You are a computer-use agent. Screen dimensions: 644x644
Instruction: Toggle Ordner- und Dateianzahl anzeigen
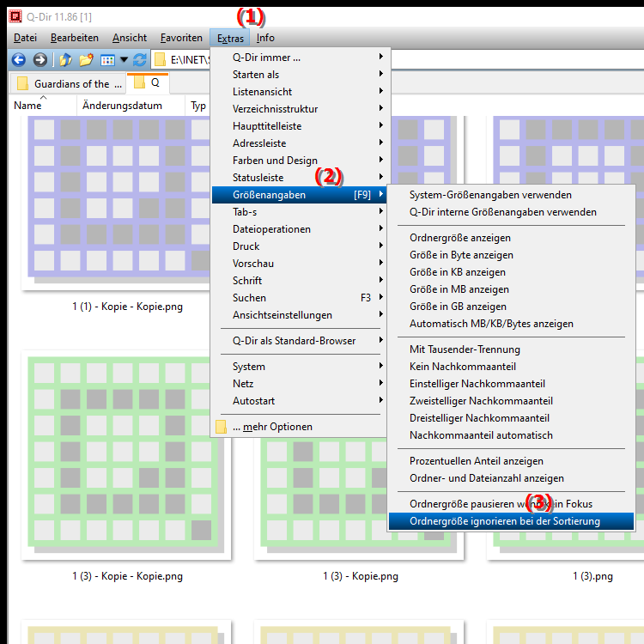(x=512, y=478)
